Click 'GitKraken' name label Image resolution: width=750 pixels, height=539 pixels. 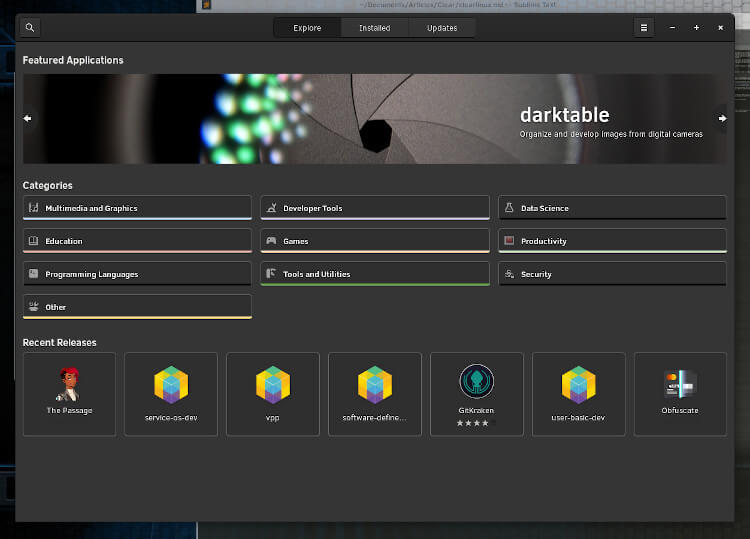(x=476, y=410)
